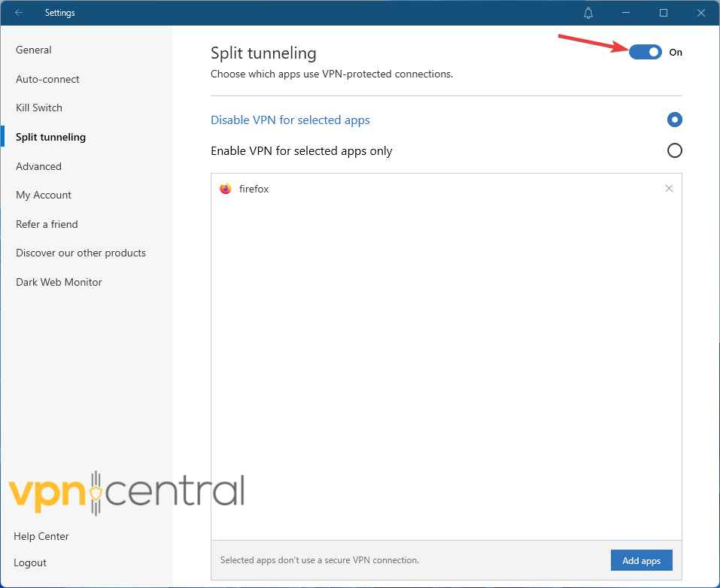Maximize the Settings window

pos(664,13)
